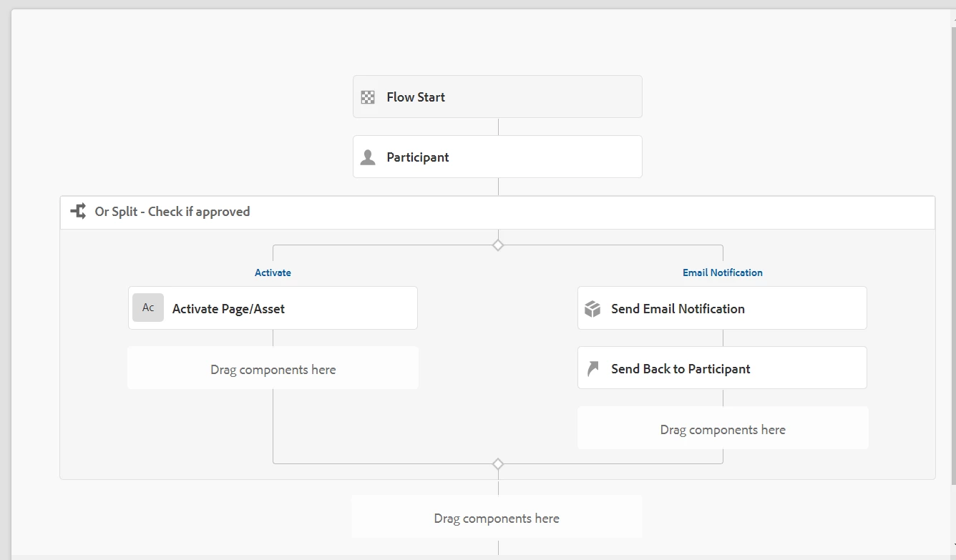
Task: Select the Activate Page/Asset step
Action: coord(286,309)
